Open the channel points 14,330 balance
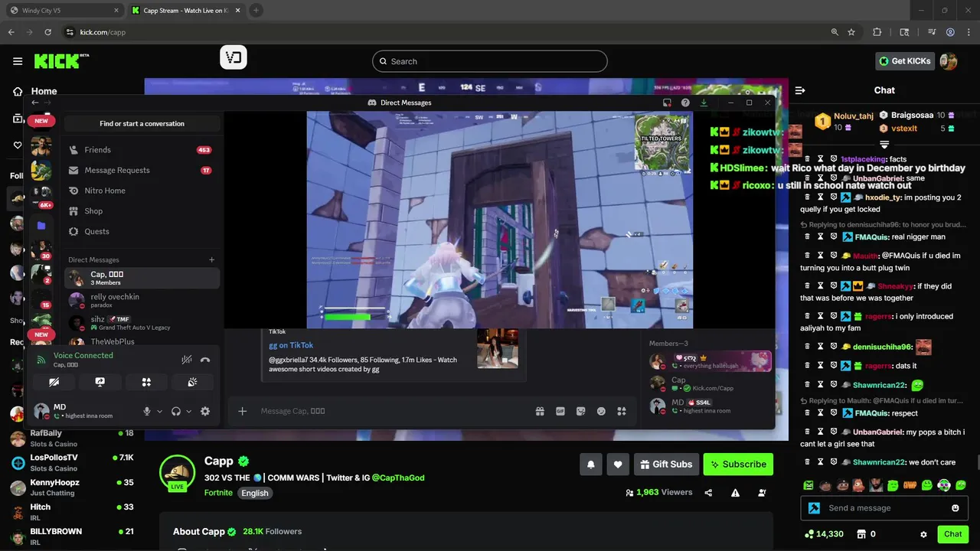 (824, 534)
